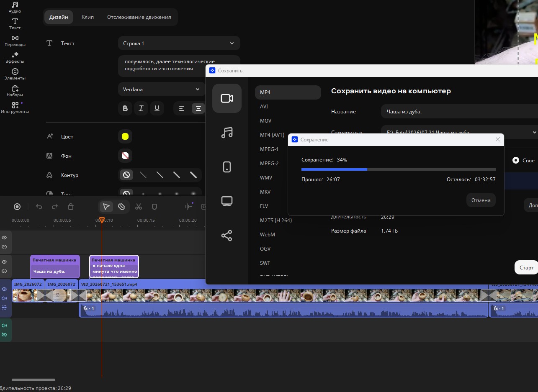Click the Старт button
Image resolution: width=538 pixels, height=392 pixels.
pyautogui.click(x=526, y=268)
